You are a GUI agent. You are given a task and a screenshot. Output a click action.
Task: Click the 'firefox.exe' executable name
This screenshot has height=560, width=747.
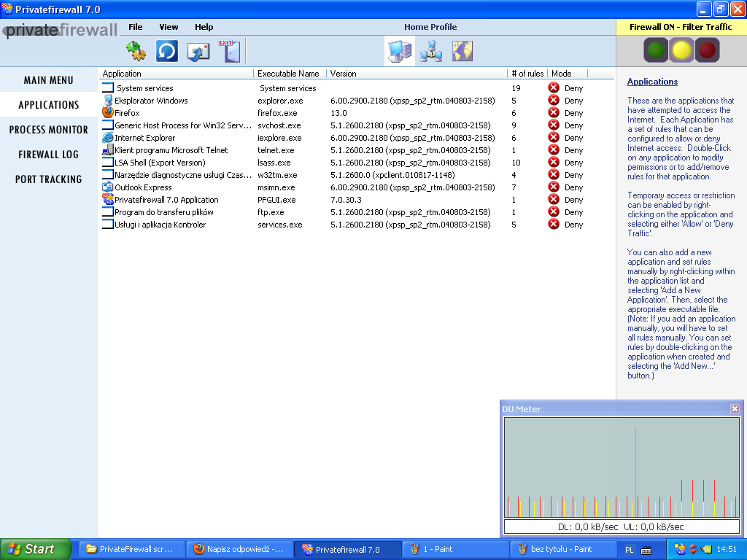277,113
